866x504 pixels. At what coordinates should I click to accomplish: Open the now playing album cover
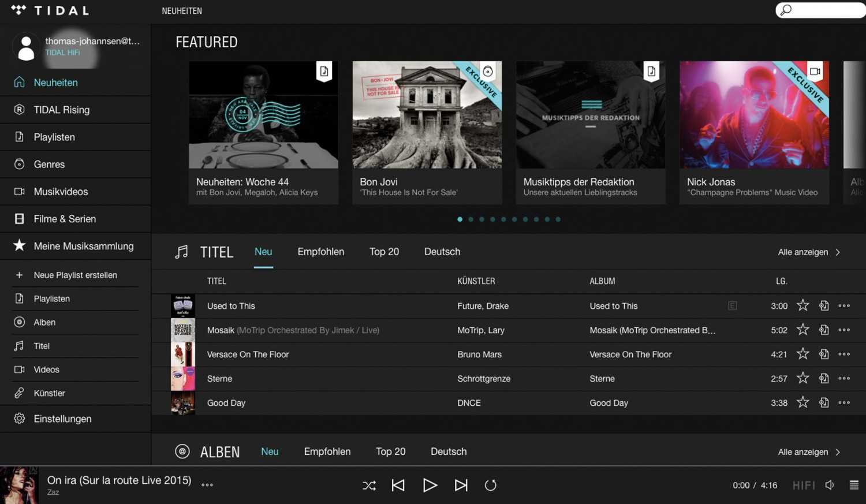pos(19,485)
